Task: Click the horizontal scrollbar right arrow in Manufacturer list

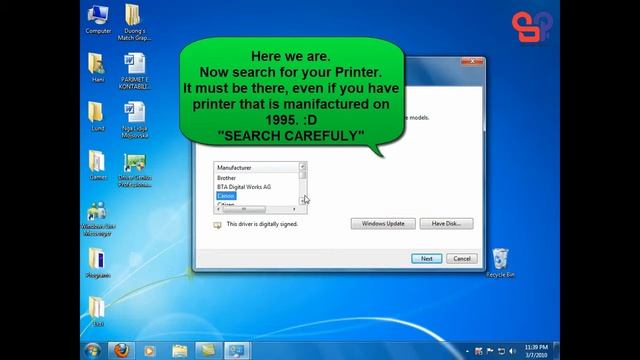Action: tap(294, 209)
